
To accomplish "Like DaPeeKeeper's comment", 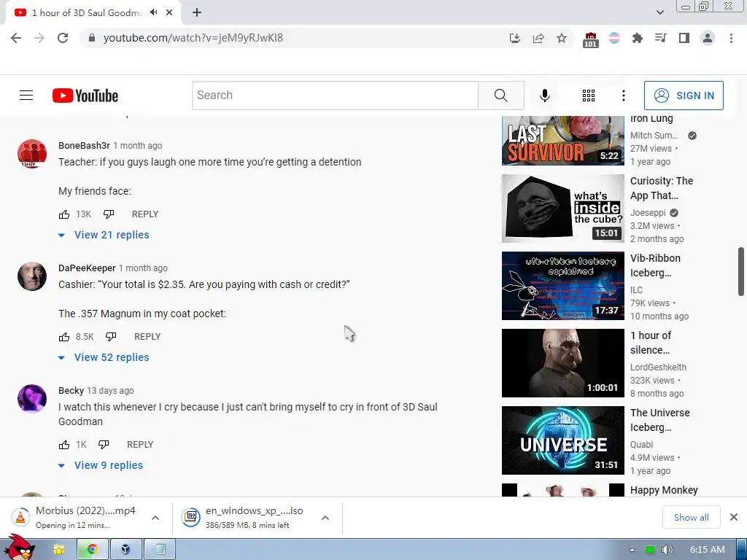I will coord(64,337).
